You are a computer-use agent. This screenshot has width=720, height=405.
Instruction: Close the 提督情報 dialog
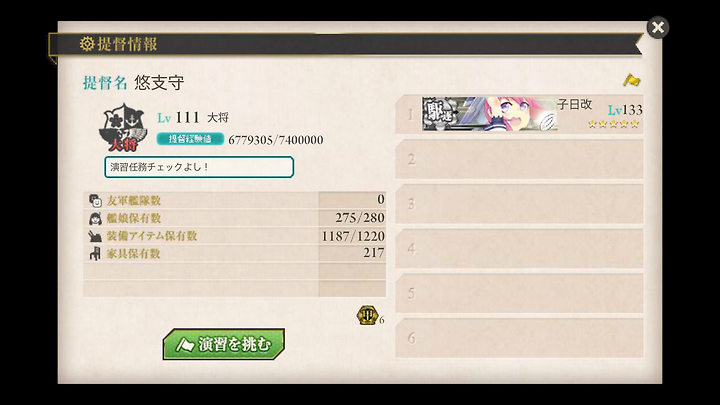coord(658,28)
